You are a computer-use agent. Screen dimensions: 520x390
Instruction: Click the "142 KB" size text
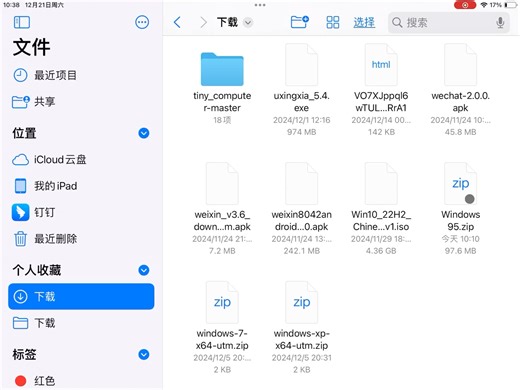(x=381, y=132)
